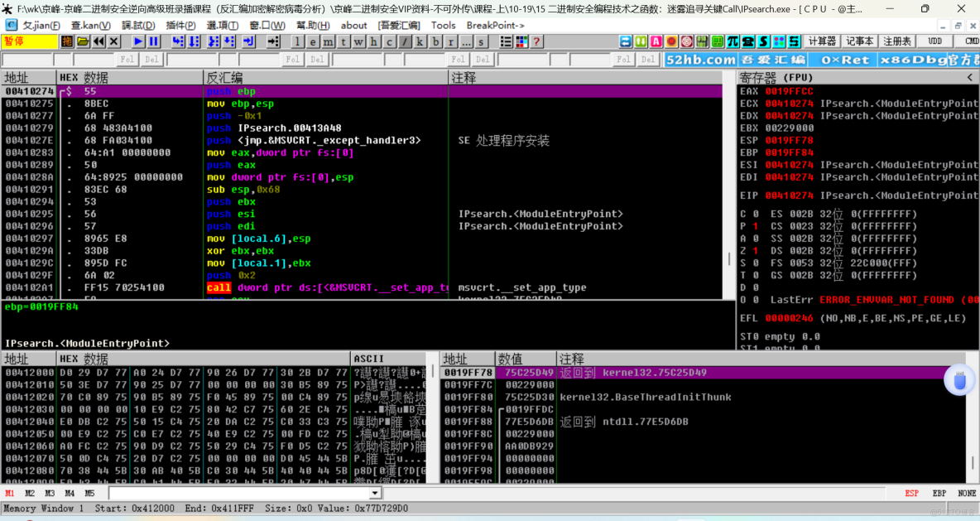The width and height of the screenshot is (980, 521).
Task: Expand the bottom command bar dropdown arrow
Action: coord(374,494)
